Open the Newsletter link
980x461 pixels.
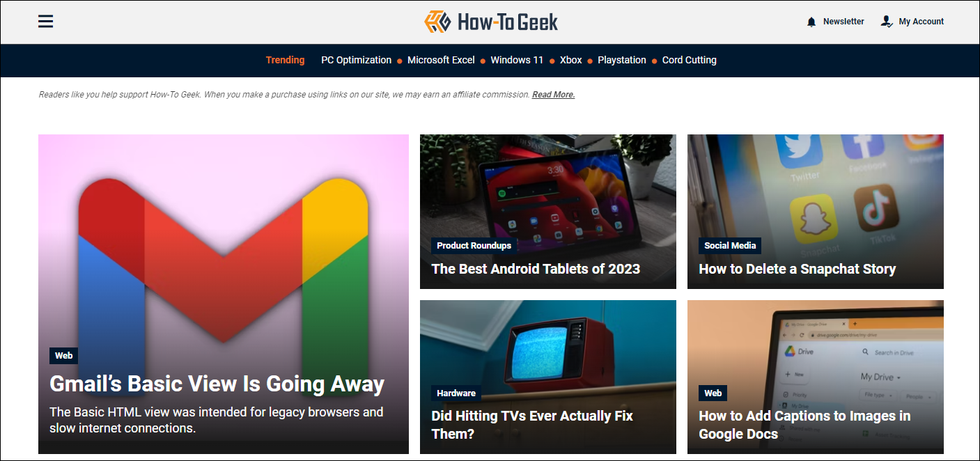(843, 22)
